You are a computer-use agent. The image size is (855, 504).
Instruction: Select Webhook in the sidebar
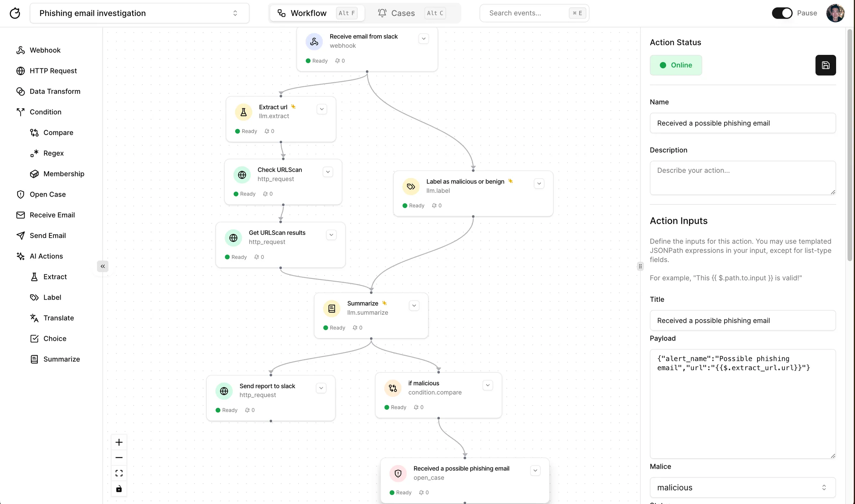pos(45,50)
